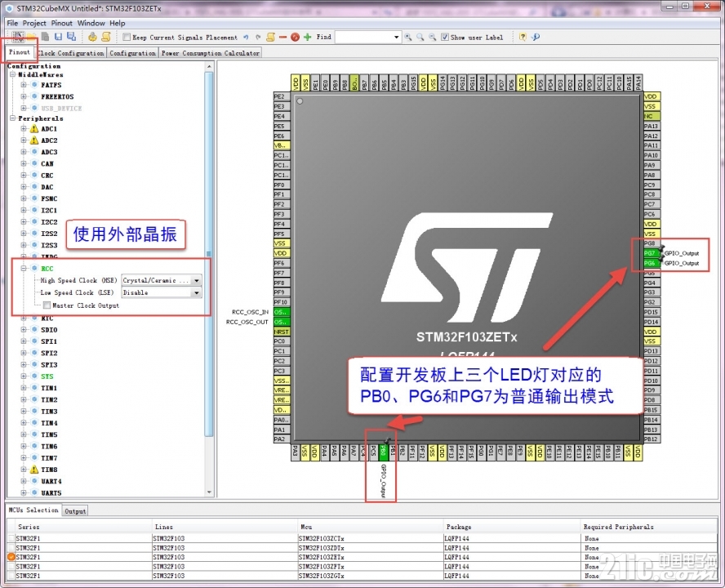
Task: Click the Save Project floppy icon
Action: [x=58, y=37]
